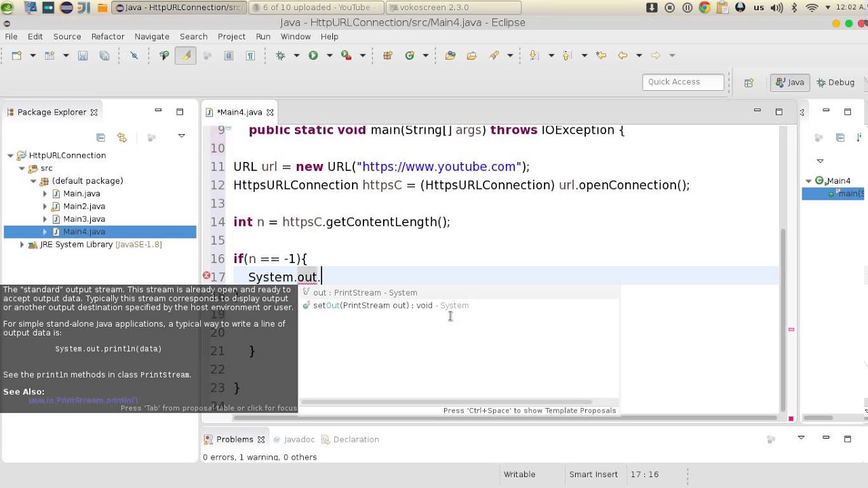Click the Open Perspective icon

pos(749,83)
